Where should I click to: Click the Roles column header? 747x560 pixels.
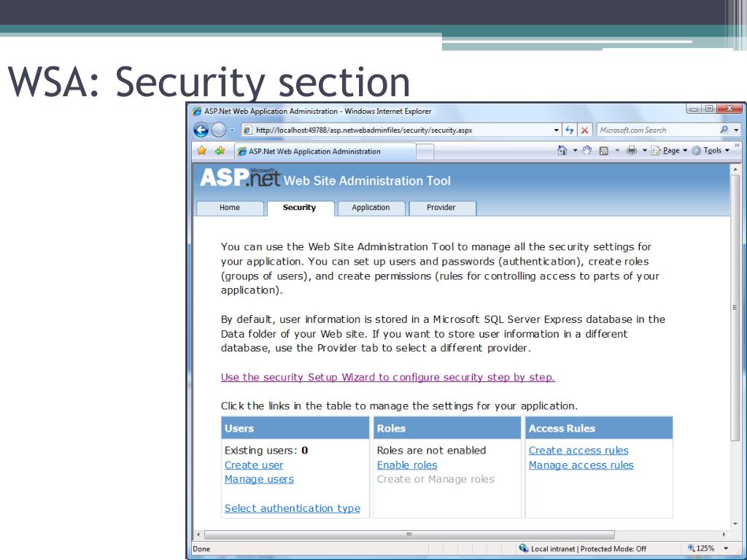click(447, 428)
